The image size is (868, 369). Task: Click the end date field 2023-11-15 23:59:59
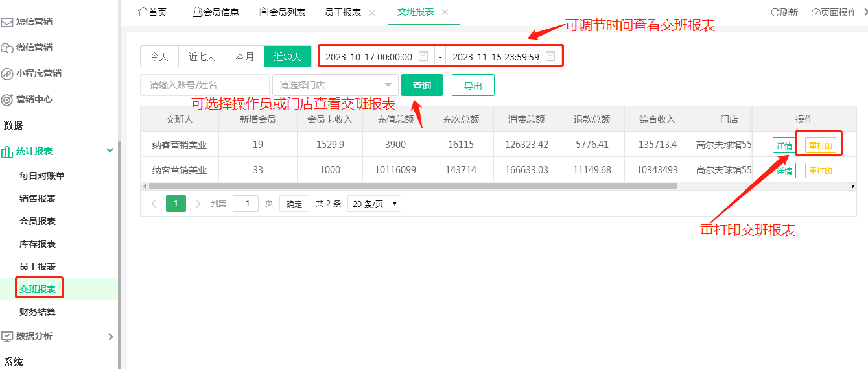[504, 56]
